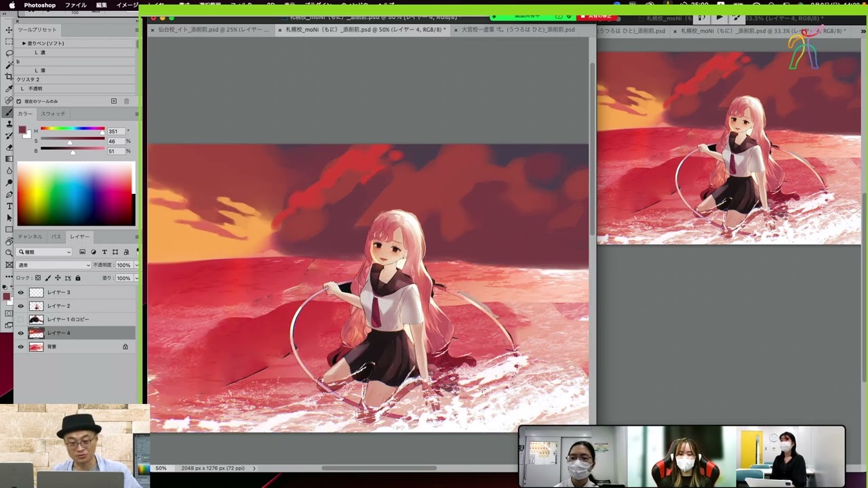This screenshot has width=868, height=488.
Task: Show レイヤー 1 のコピー layer visibility
Action: [20, 319]
